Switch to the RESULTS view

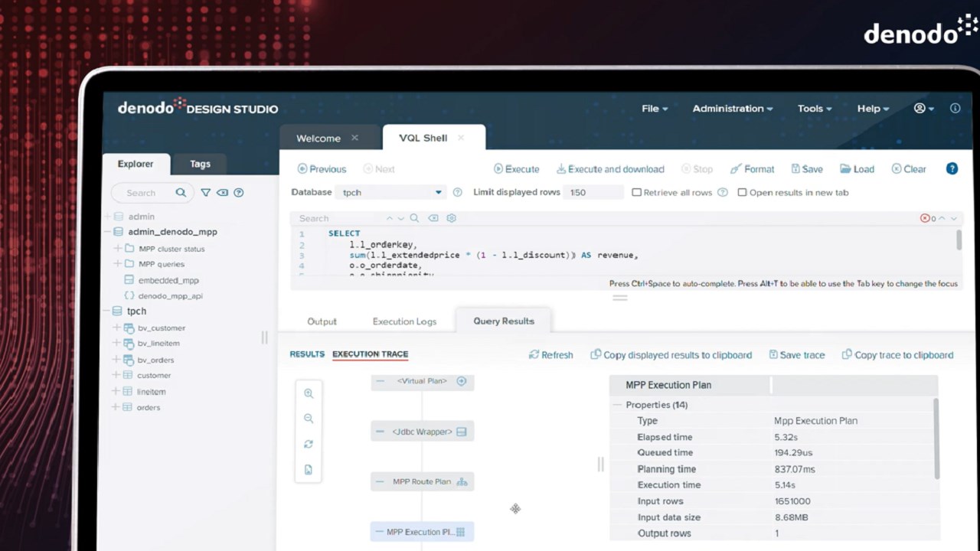point(307,354)
